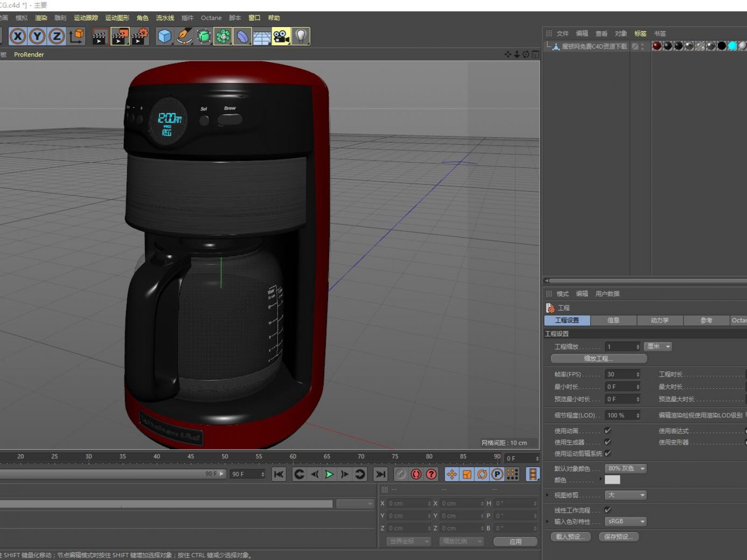Toggle Parameter keyframe recording
The height and width of the screenshot is (560, 747).
[x=497, y=474]
